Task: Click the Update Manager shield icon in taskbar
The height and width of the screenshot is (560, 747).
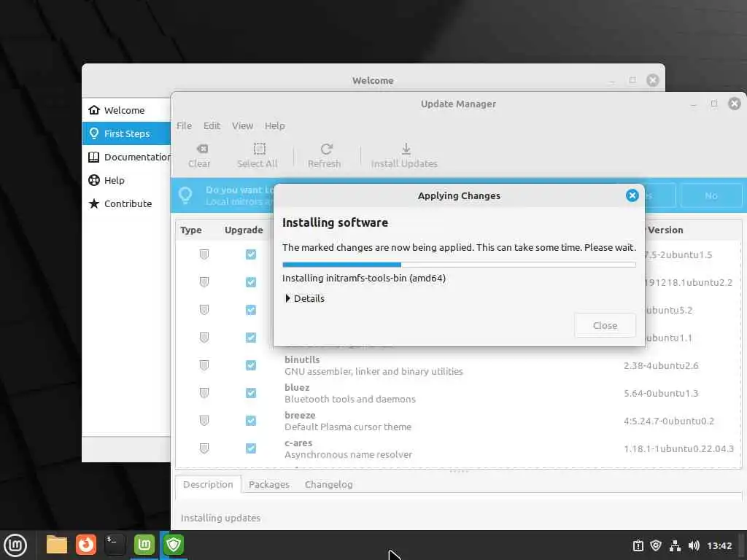Action: click(x=174, y=545)
